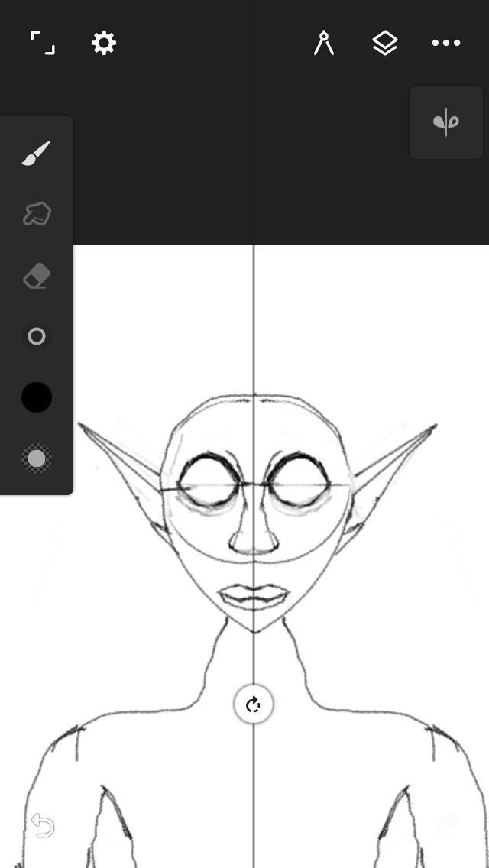Adjust the opacity checkered circle control
The width and height of the screenshot is (489, 868).
point(37,458)
